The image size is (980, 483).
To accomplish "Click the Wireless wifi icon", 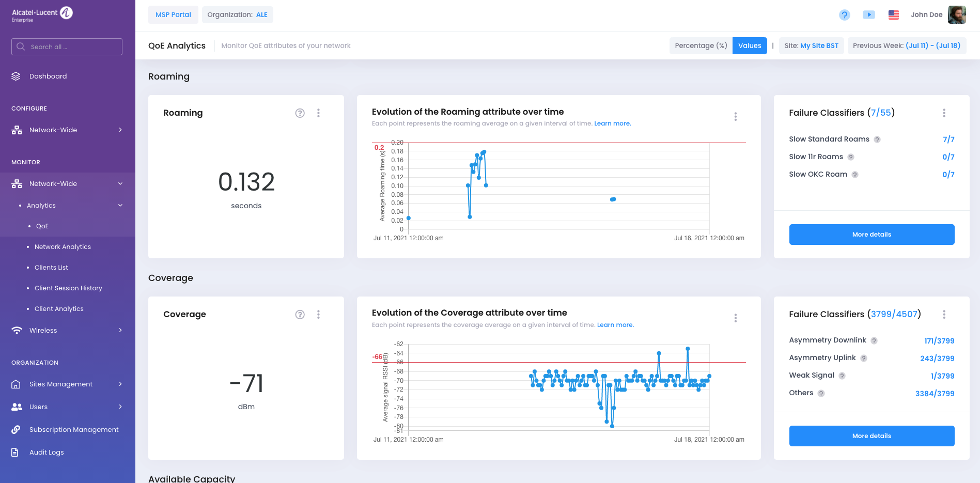I will pos(17,330).
